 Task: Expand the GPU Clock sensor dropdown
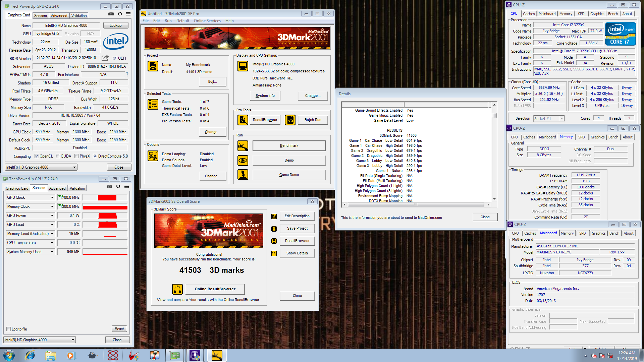pyautogui.click(x=52, y=197)
